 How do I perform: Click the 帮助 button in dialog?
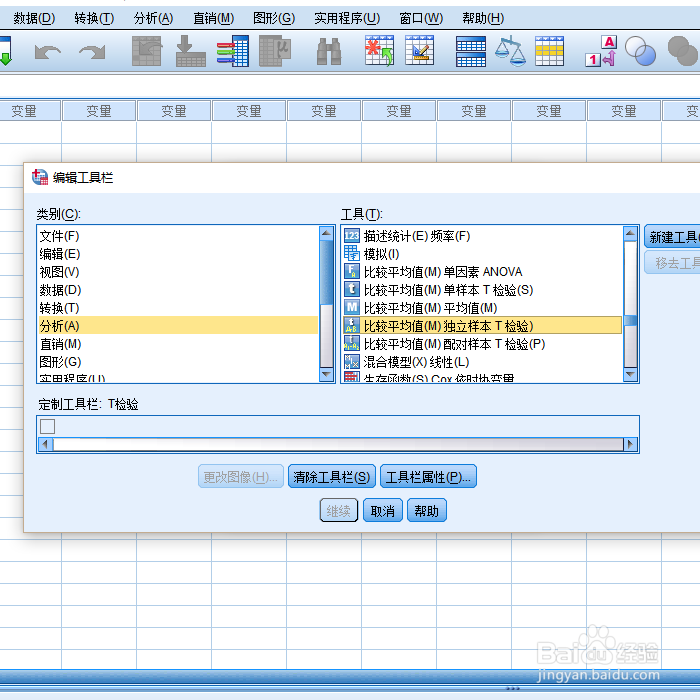point(426,510)
